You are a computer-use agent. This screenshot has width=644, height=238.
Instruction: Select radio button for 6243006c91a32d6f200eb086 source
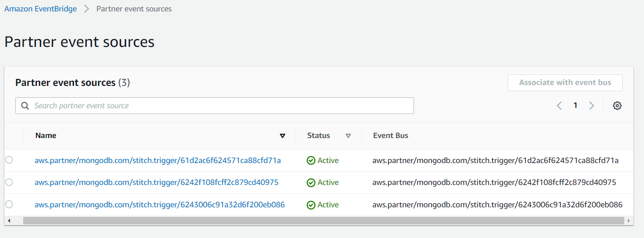(x=9, y=204)
